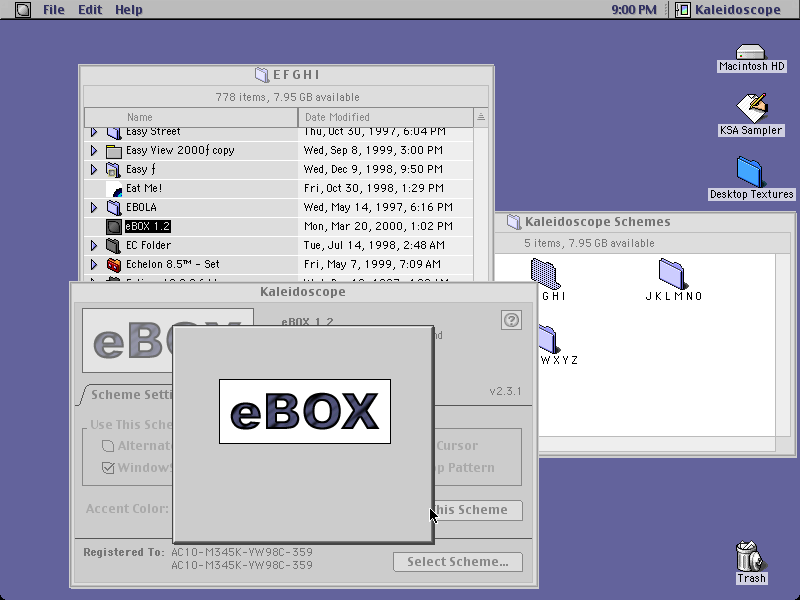Toggle sort order button in EFGHI window
This screenshot has width=800, height=600.
481,117
